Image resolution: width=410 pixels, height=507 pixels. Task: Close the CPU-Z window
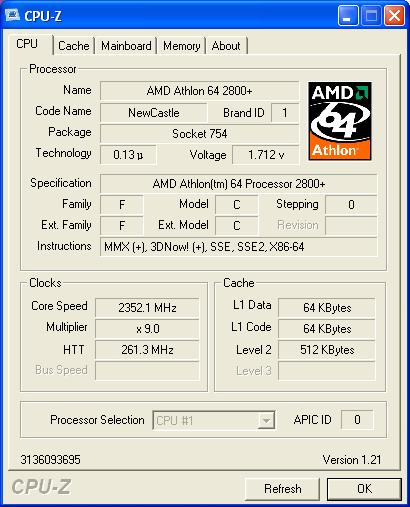click(394, 16)
